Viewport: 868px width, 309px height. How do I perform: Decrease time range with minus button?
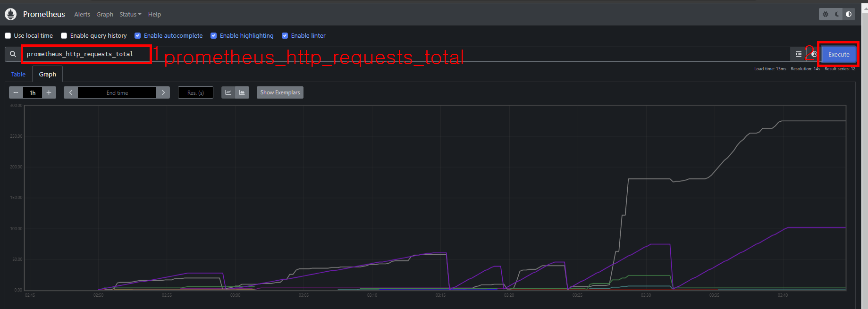(16, 92)
